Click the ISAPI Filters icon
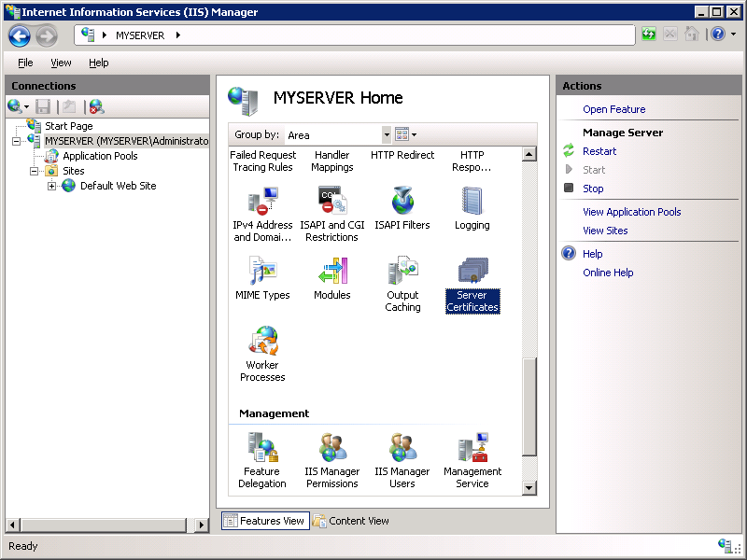The image size is (747, 560). pyautogui.click(x=402, y=205)
